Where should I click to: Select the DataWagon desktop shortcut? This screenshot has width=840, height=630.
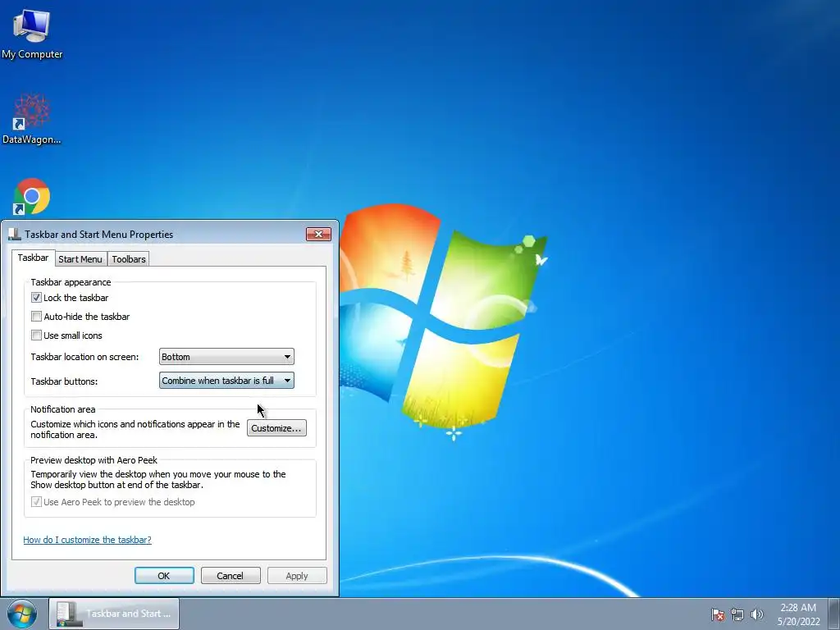[x=32, y=119]
